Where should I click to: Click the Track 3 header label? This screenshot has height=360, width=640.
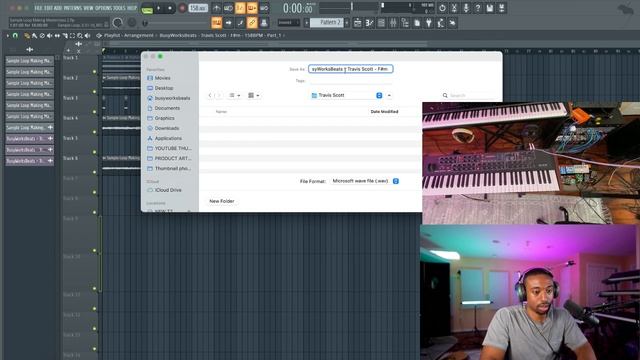click(x=70, y=98)
